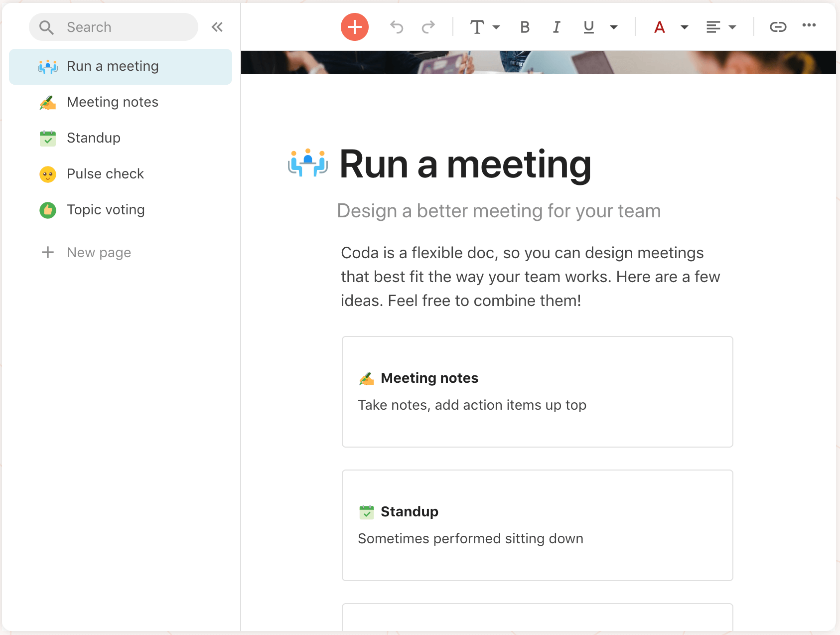The width and height of the screenshot is (840, 635).
Task: Switch to the Meeting notes page
Action: coord(112,102)
